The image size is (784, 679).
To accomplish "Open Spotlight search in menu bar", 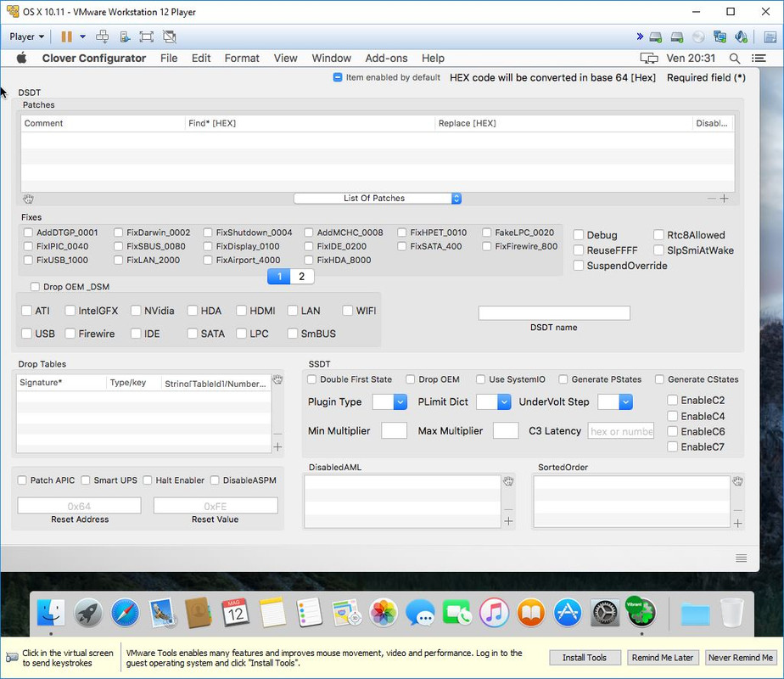I will click(735, 59).
